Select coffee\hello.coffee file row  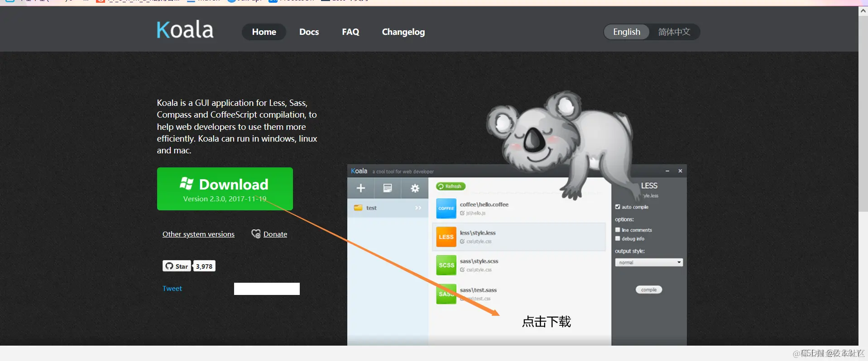click(519, 208)
